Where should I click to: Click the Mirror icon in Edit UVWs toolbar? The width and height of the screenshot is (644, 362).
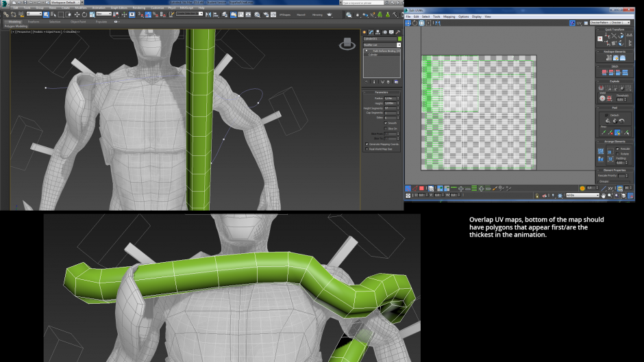point(437,23)
